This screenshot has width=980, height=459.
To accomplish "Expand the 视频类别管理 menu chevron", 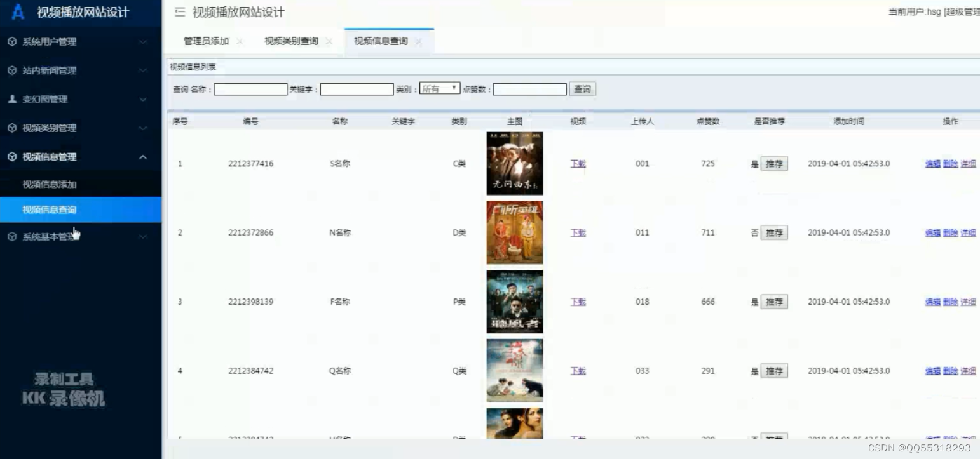I will [143, 128].
